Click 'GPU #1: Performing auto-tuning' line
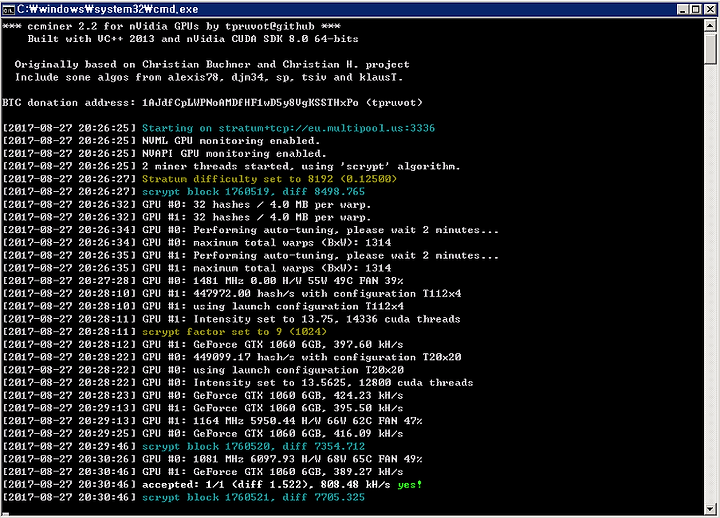720x518 pixels. tap(251, 255)
